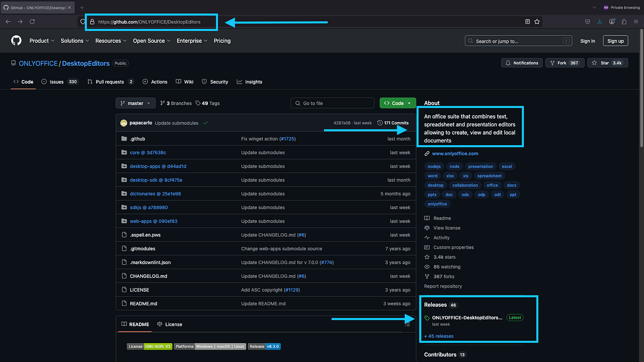Screen dimensions: 644x362
Task: Expand the Solutions menu
Action: point(75,41)
